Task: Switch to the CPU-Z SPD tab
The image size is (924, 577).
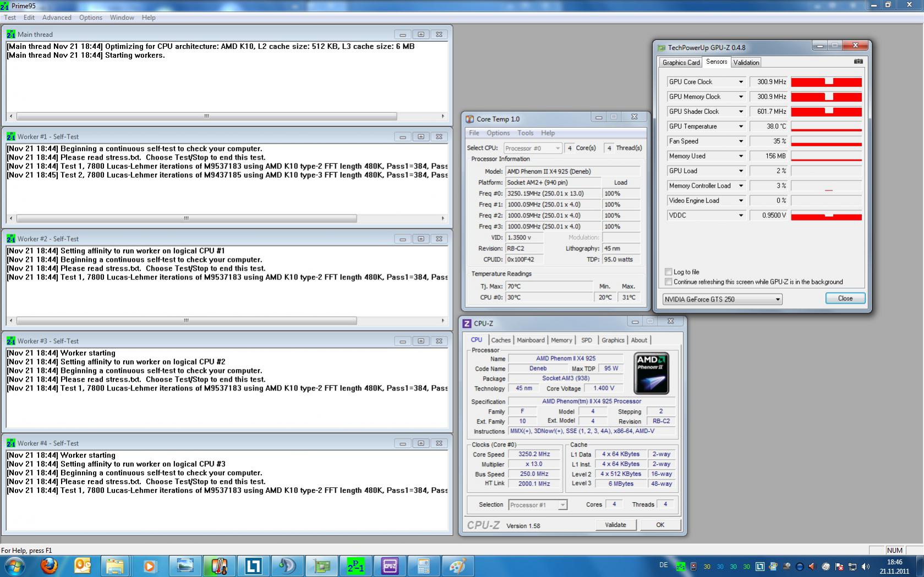Action: (x=587, y=340)
